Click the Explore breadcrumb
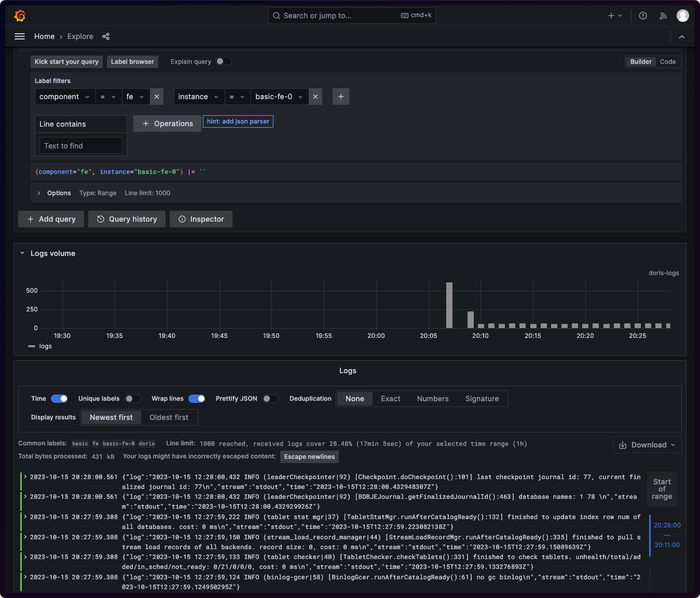This screenshot has width=700, height=598. pos(80,36)
